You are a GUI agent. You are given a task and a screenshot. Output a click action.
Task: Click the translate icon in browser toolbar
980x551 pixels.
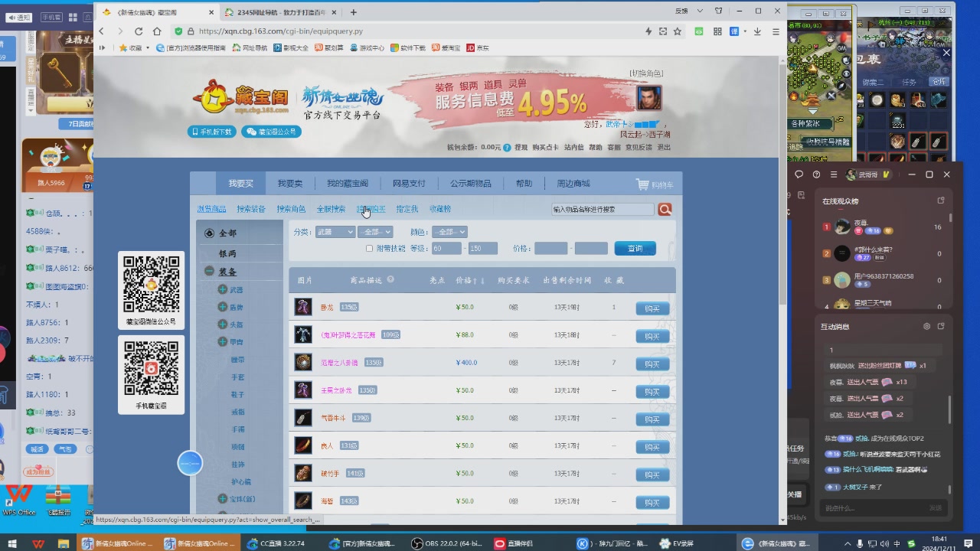tap(734, 31)
